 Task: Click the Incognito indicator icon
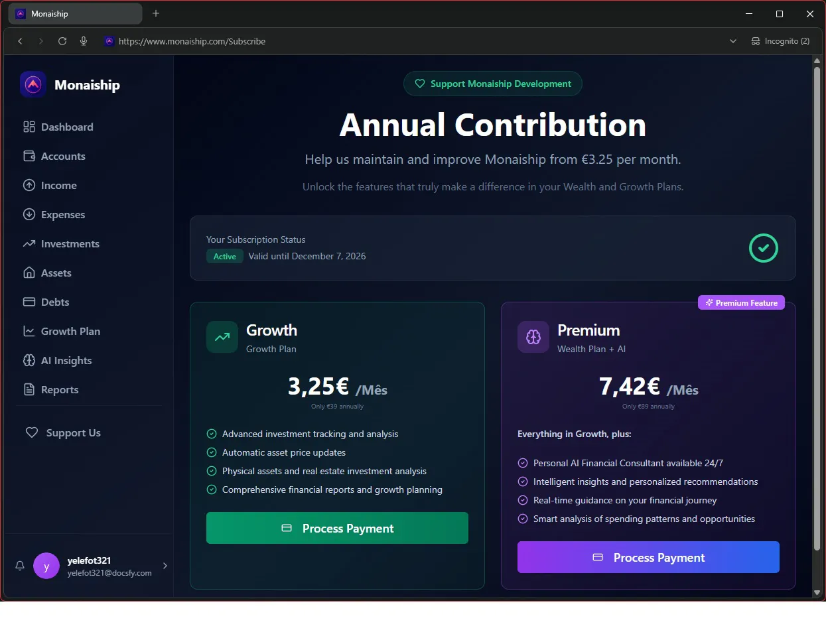click(756, 41)
